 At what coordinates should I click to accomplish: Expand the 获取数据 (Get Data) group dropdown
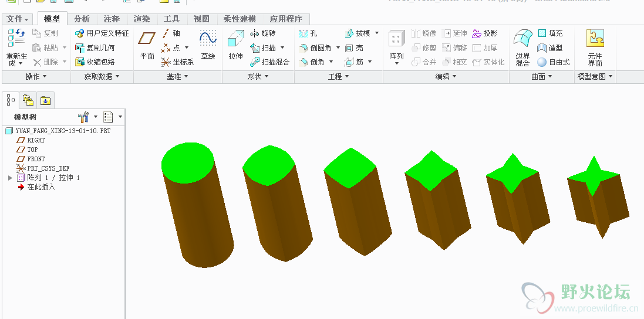tap(102, 77)
